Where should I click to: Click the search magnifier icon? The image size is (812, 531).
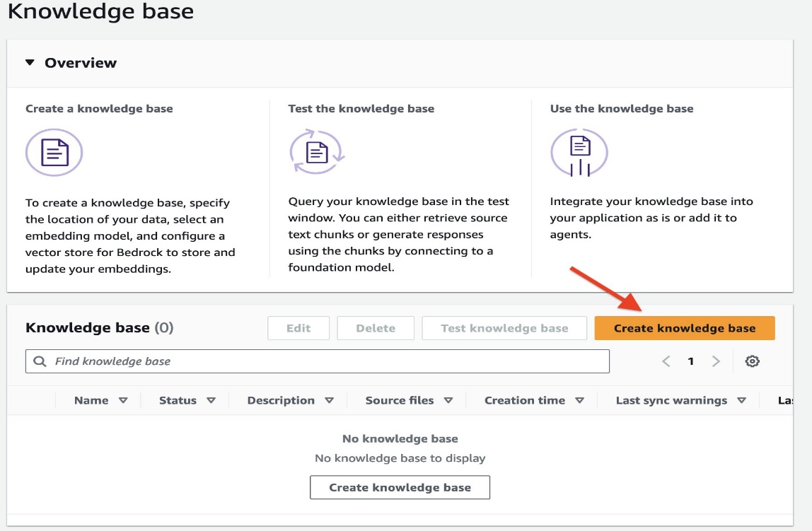[40, 361]
